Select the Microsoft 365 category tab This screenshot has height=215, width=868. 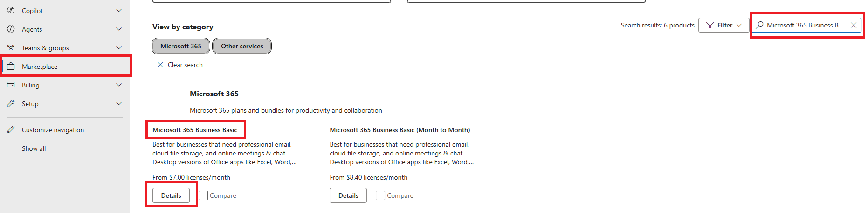point(181,46)
